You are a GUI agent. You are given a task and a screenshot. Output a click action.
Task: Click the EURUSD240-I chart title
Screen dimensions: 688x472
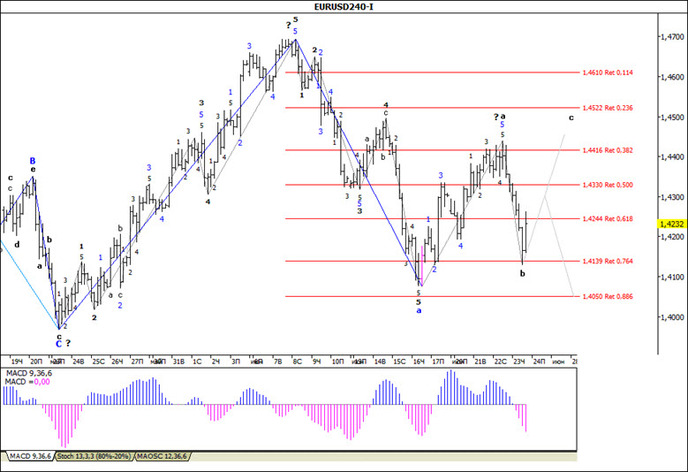[344, 7]
